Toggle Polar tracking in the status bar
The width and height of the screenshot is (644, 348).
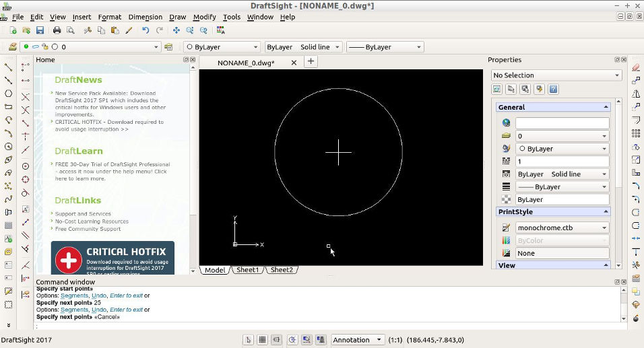click(292, 340)
